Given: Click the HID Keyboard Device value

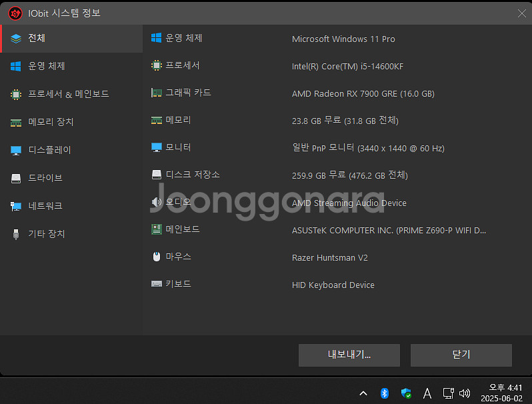Looking at the screenshot, I should [x=333, y=285].
